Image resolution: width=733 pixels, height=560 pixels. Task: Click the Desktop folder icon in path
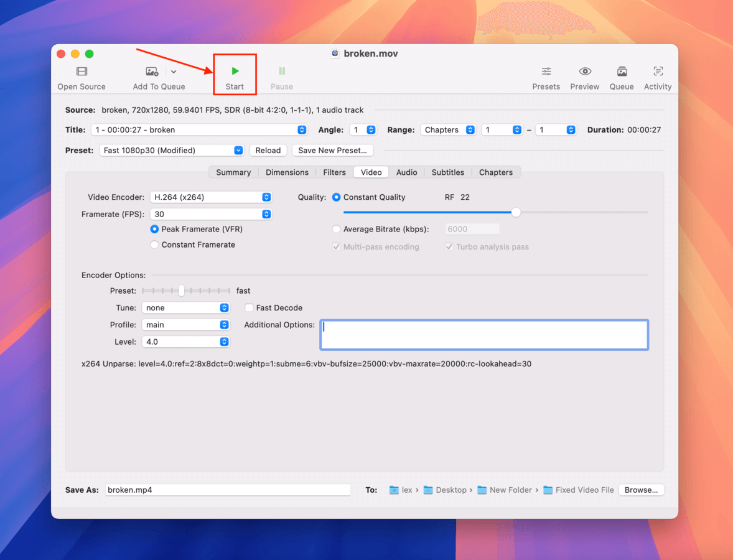(x=428, y=490)
